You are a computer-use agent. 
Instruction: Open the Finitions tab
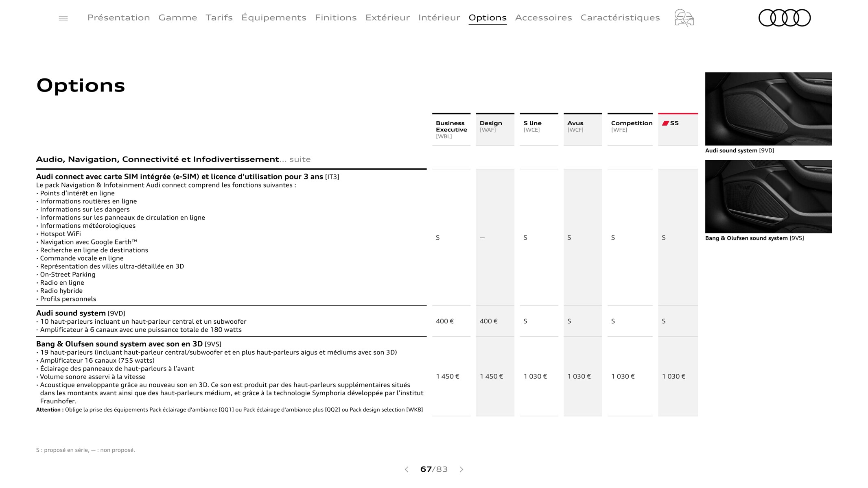[336, 17]
